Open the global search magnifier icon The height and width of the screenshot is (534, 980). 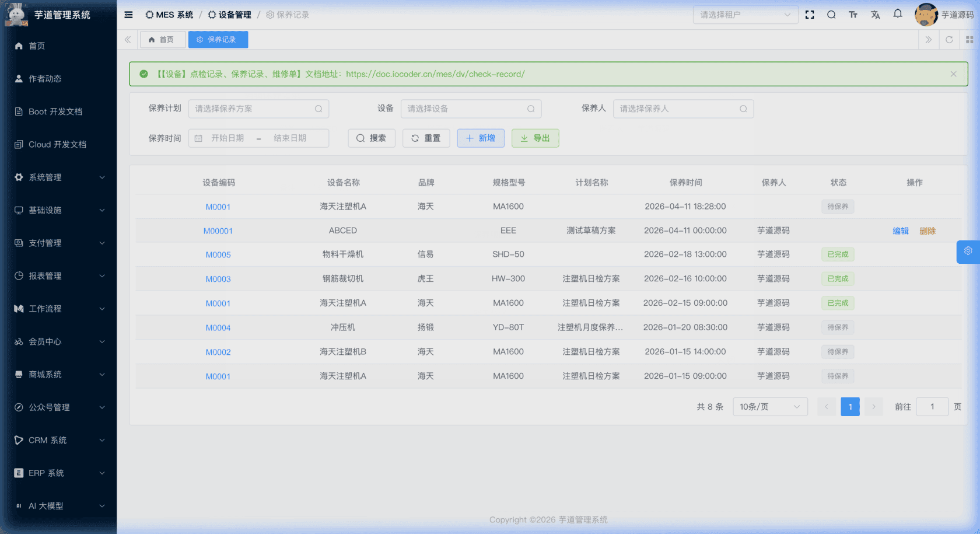(831, 15)
